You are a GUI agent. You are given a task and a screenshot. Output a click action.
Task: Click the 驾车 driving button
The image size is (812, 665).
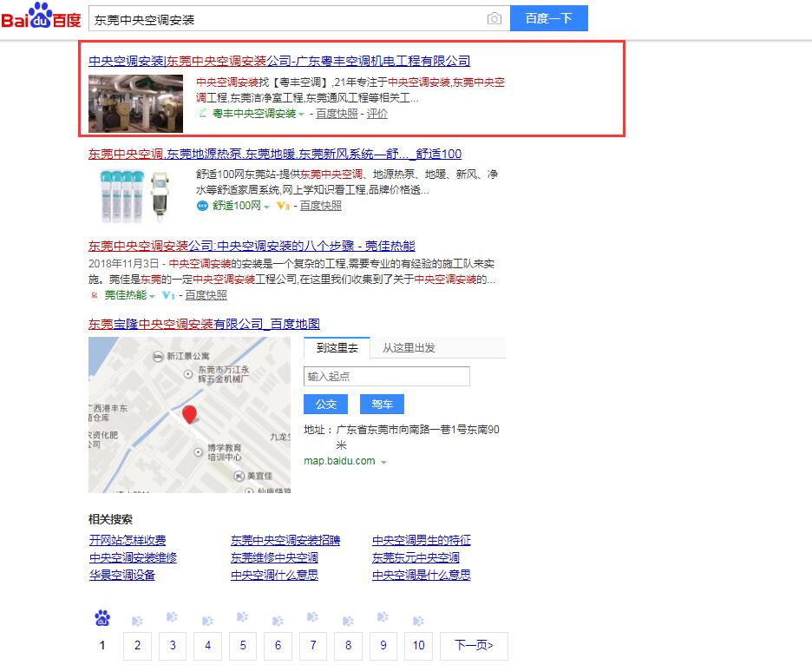coord(382,404)
